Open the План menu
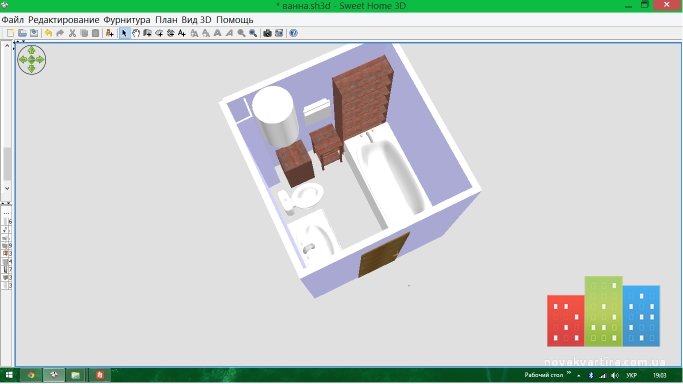 click(x=166, y=20)
